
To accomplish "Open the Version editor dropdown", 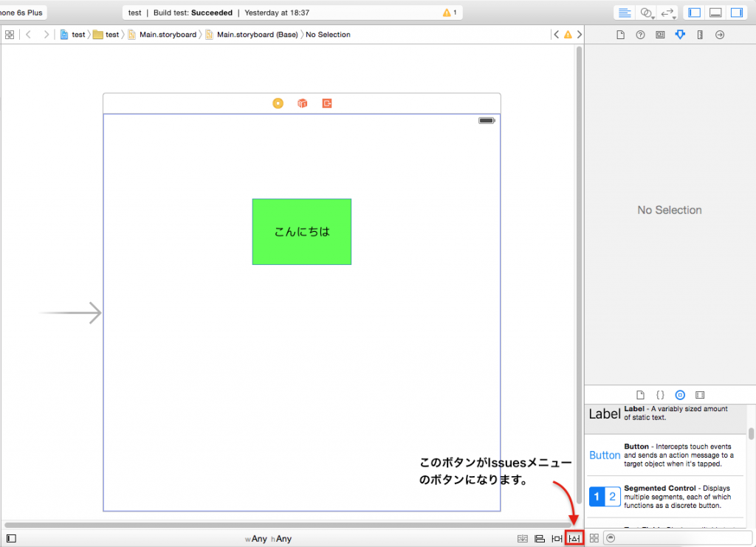I will [668, 13].
